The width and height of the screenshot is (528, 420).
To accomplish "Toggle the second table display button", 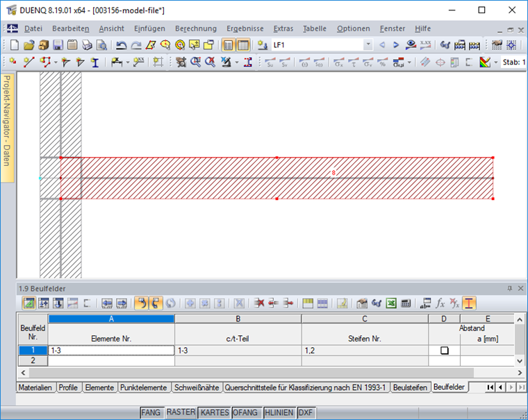I will (x=242, y=44).
